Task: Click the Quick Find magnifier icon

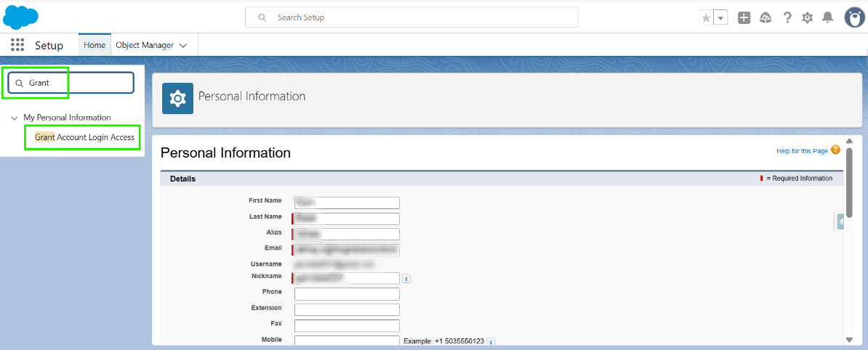Action: [20, 83]
